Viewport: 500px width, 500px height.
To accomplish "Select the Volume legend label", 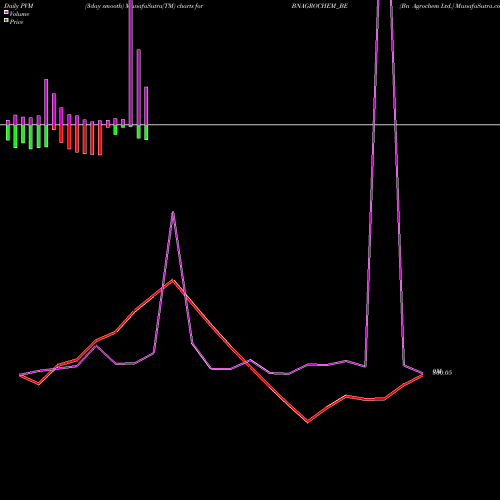I will click(x=19, y=14).
